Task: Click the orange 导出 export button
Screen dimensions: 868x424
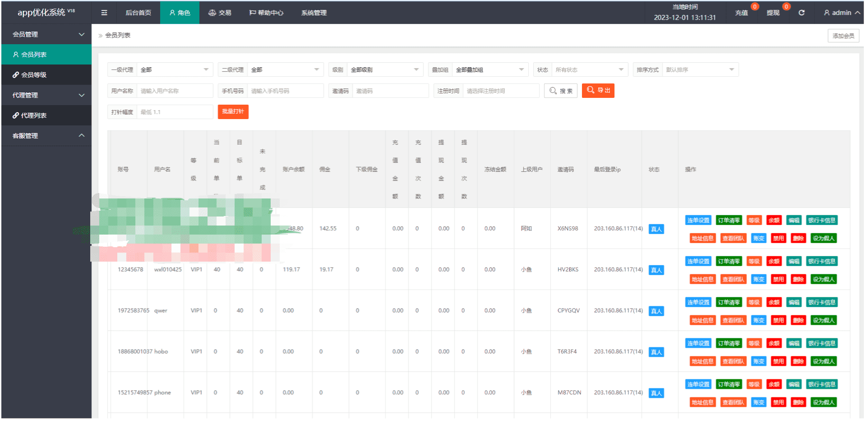Action: coord(598,91)
